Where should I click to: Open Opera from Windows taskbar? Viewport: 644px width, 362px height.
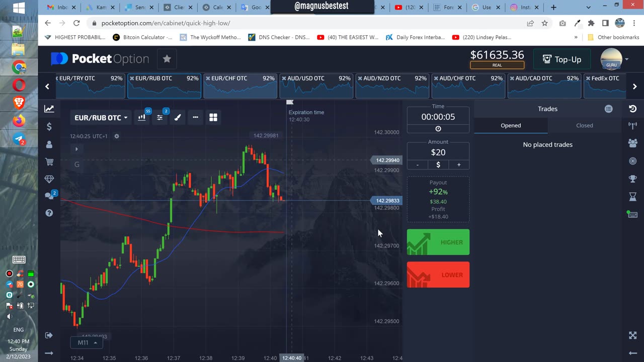click(19, 85)
